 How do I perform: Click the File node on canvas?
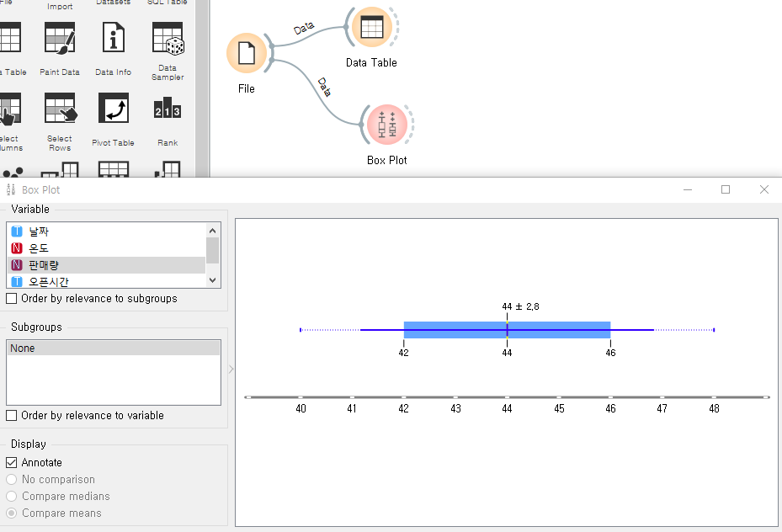tap(247, 53)
